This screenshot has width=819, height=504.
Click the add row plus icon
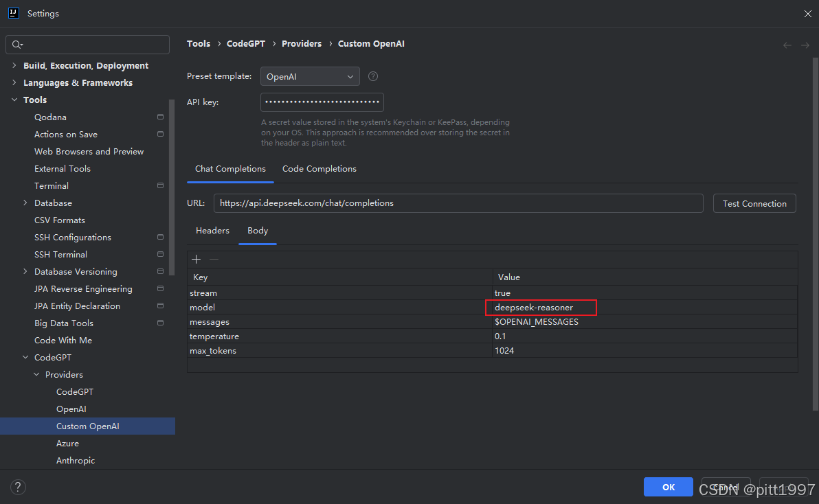(197, 260)
